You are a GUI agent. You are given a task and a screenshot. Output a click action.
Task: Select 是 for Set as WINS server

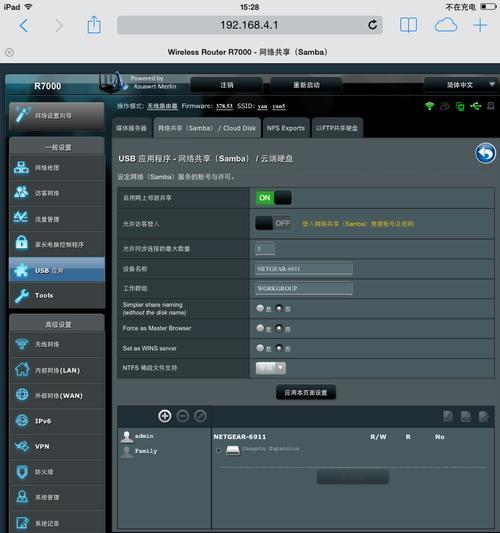coord(260,348)
